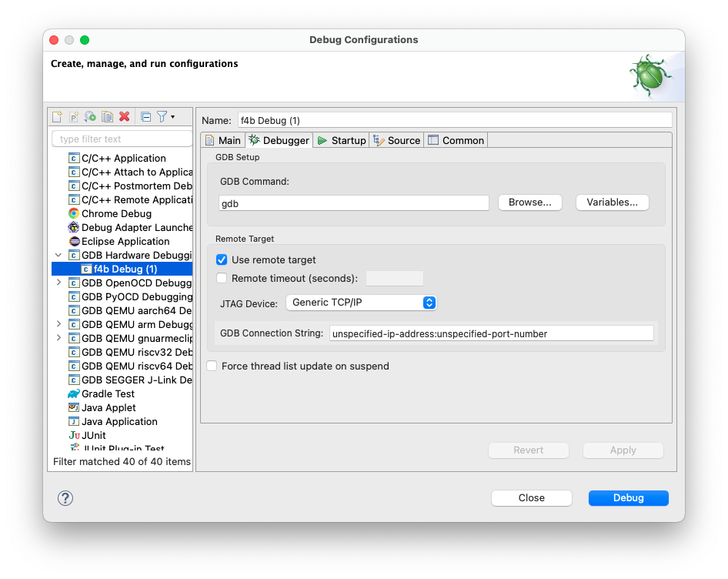Click the type filter text box
Viewport: 728px width, 579px height.
(x=122, y=139)
